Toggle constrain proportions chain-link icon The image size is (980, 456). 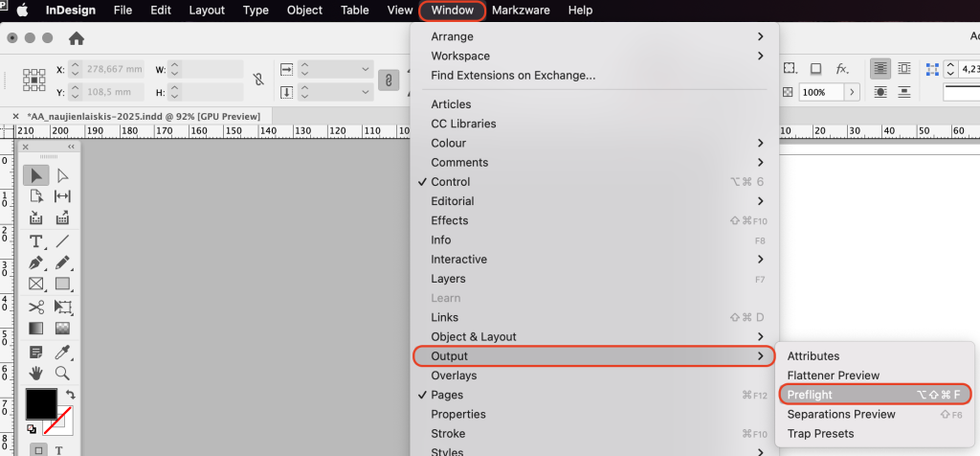pos(258,80)
